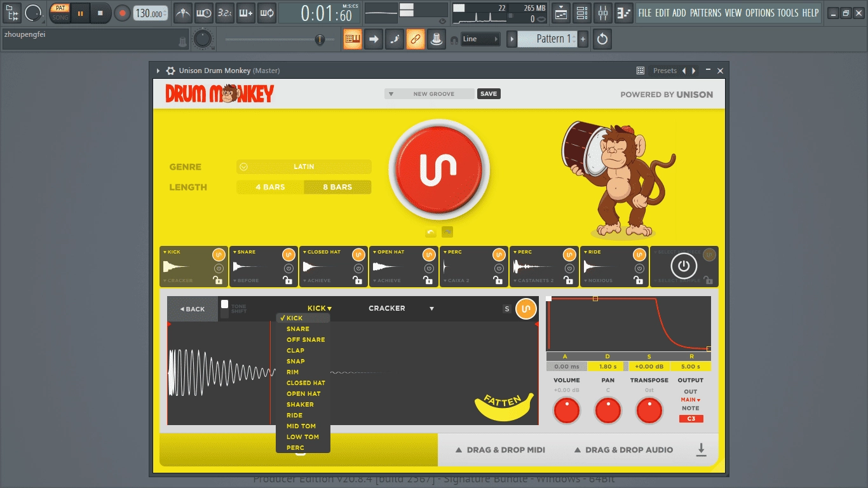Viewport: 868px width, 488px height.
Task: Click Drag & Drop Audio
Action: click(x=623, y=450)
